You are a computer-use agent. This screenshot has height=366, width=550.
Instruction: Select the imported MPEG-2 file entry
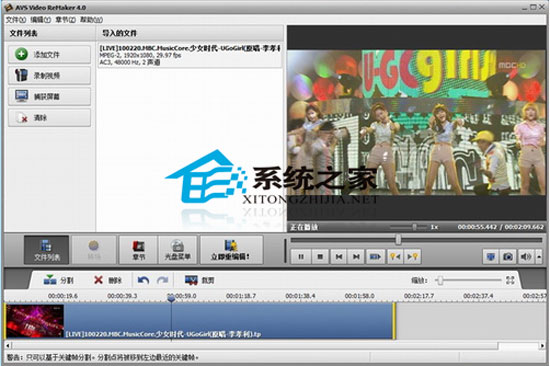coord(190,55)
